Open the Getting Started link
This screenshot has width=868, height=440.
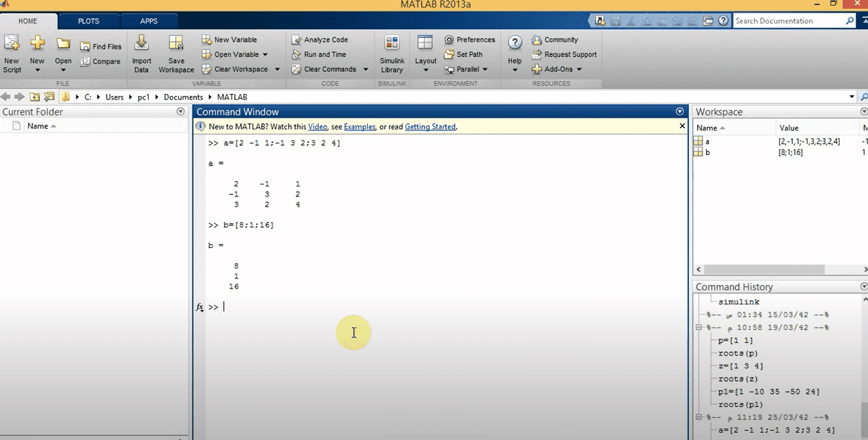click(430, 127)
